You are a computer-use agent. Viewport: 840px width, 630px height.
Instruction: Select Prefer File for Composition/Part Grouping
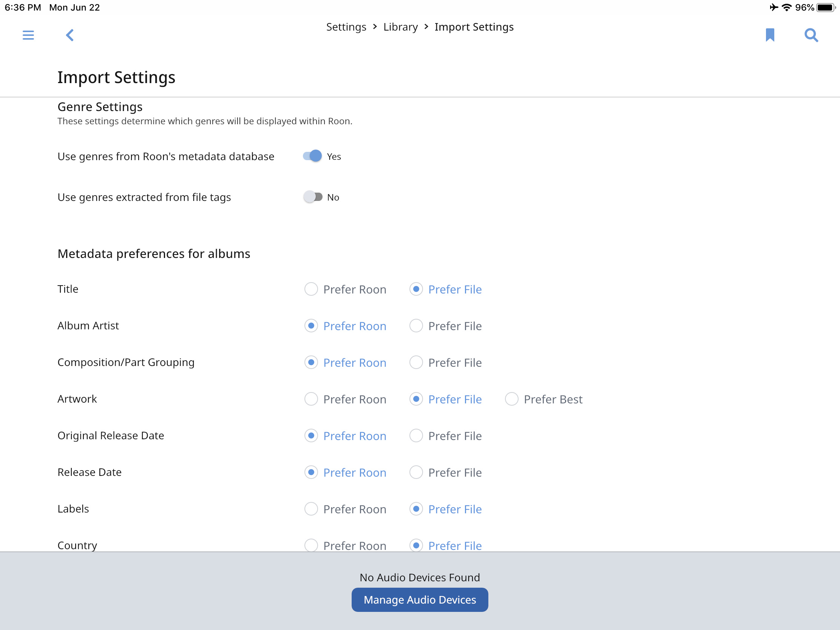tap(445, 363)
